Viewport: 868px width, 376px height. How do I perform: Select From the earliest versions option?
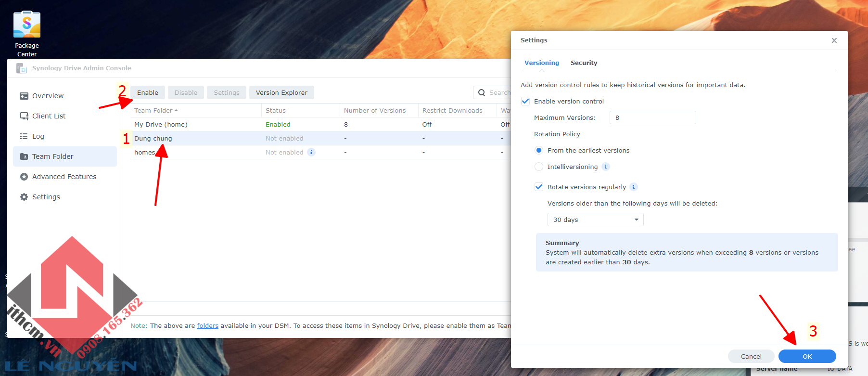(x=539, y=150)
